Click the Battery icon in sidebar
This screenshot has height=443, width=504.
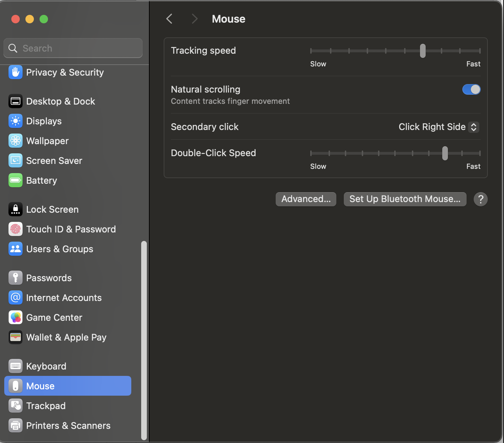click(x=16, y=181)
